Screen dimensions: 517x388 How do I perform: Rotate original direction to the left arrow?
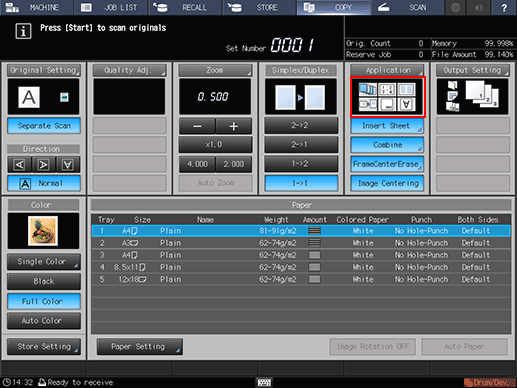[x=20, y=164]
